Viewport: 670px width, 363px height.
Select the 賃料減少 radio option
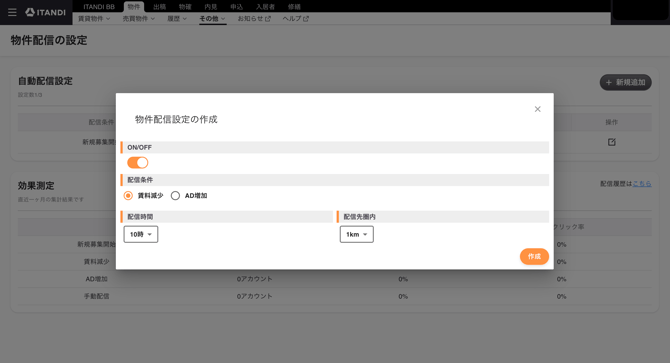point(128,196)
